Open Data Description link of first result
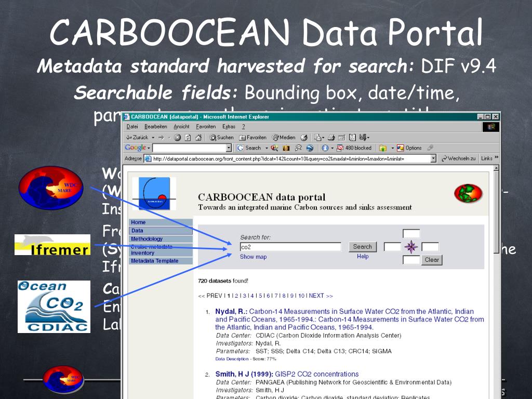 point(232,359)
